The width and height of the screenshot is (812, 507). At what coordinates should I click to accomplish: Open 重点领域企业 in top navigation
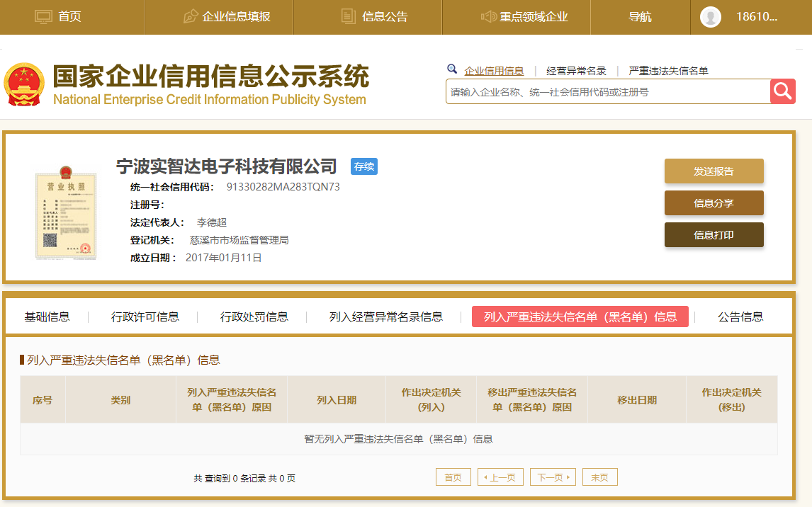pyautogui.click(x=534, y=16)
